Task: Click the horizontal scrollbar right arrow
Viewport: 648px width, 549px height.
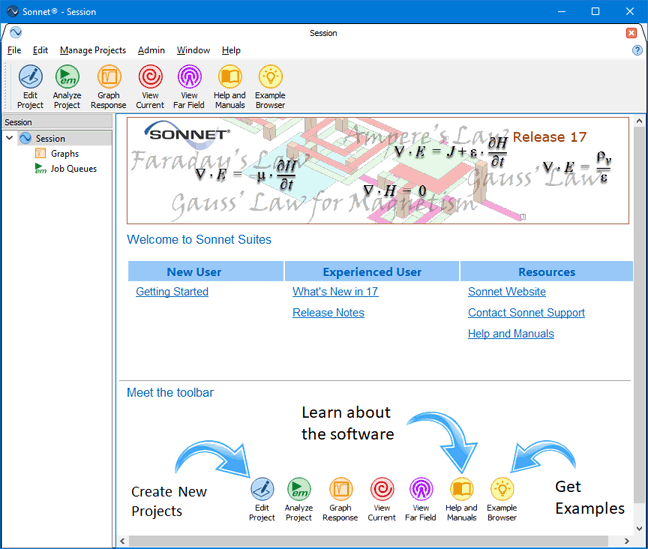Action: click(627, 541)
